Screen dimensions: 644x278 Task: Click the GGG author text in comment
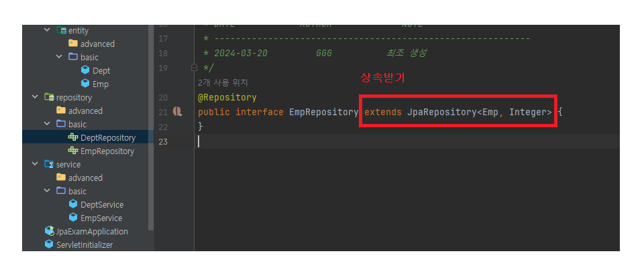(x=324, y=54)
